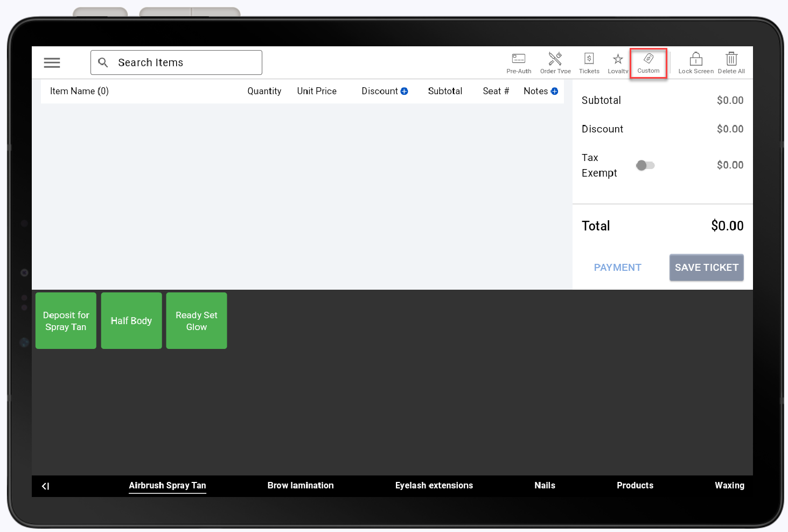Screen dimensions: 788x532
Task: Add Deposit for Spray Tan item
Action: (66, 321)
